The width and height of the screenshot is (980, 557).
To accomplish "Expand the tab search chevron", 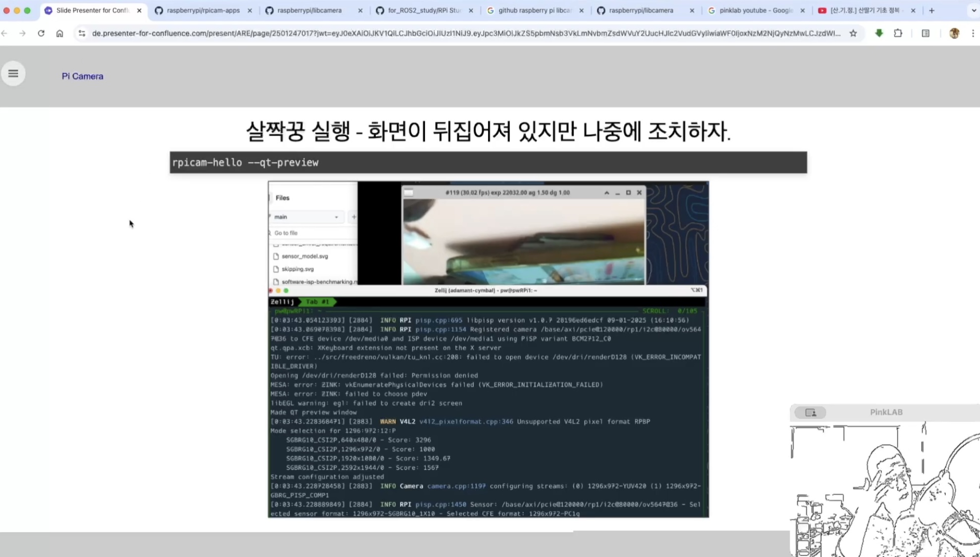I will click(974, 10).
